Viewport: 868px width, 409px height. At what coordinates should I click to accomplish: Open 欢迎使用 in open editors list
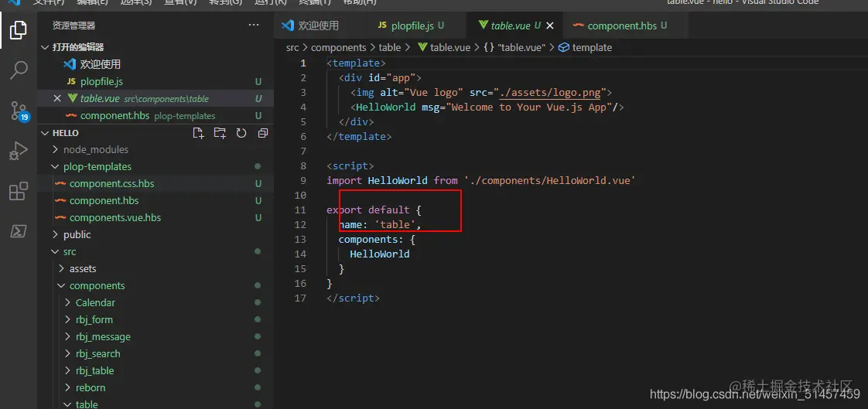coord(101,64)
